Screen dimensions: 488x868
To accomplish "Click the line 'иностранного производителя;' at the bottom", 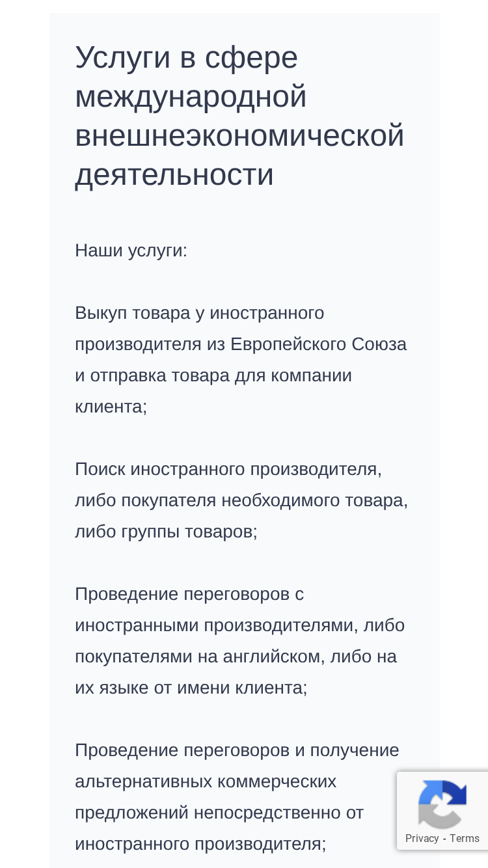I will click(200, 844).
